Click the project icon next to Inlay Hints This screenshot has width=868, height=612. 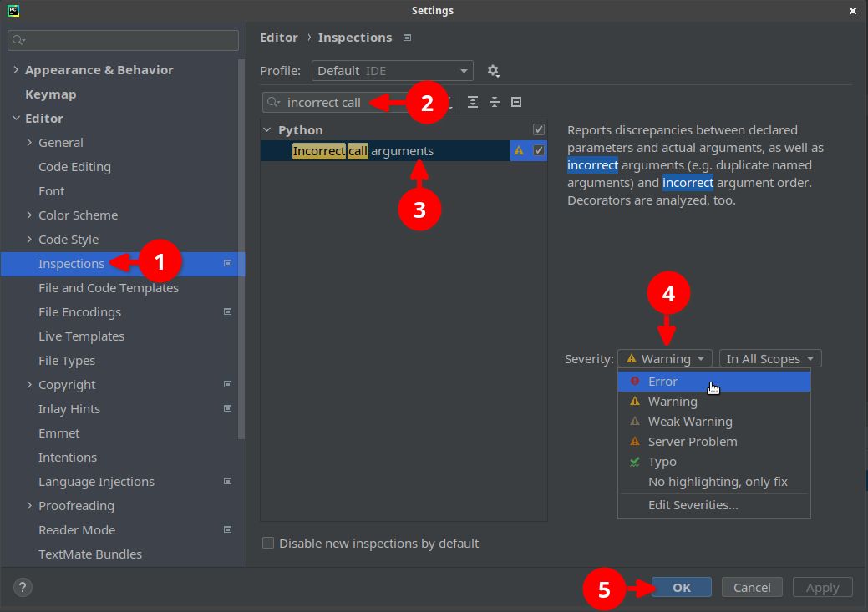(227, 408)
